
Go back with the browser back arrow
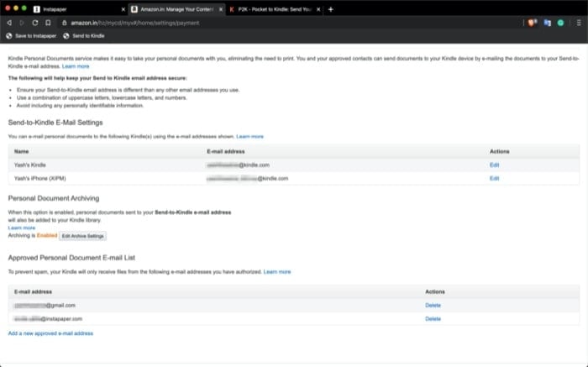[x=9, y=23]
